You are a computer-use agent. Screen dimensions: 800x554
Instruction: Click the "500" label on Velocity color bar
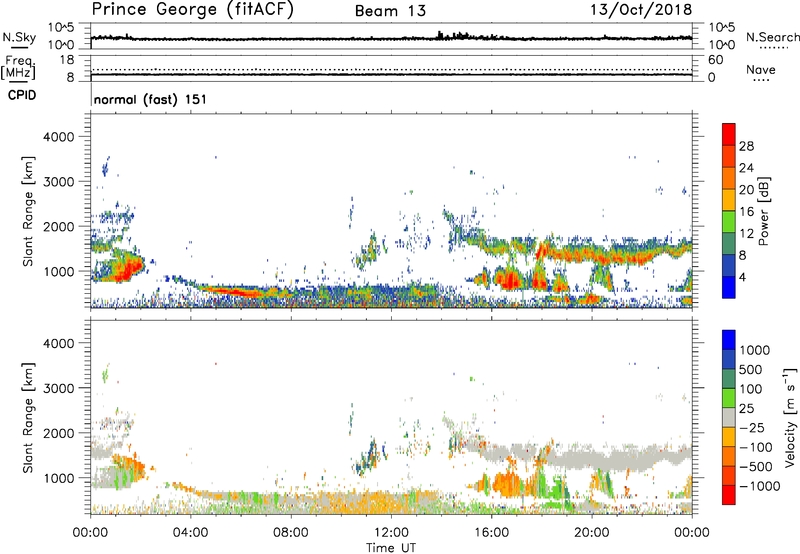coord(751,369)
